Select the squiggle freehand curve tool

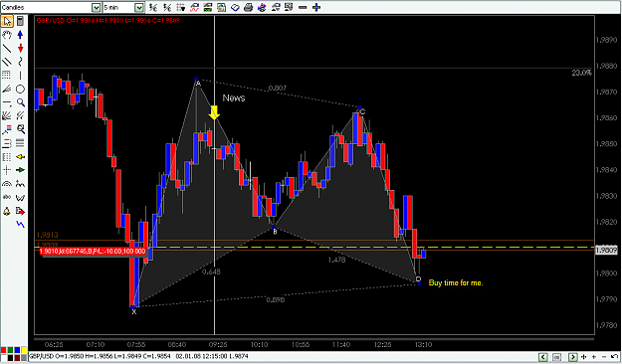pyautogui.click(x=20, y=62)
